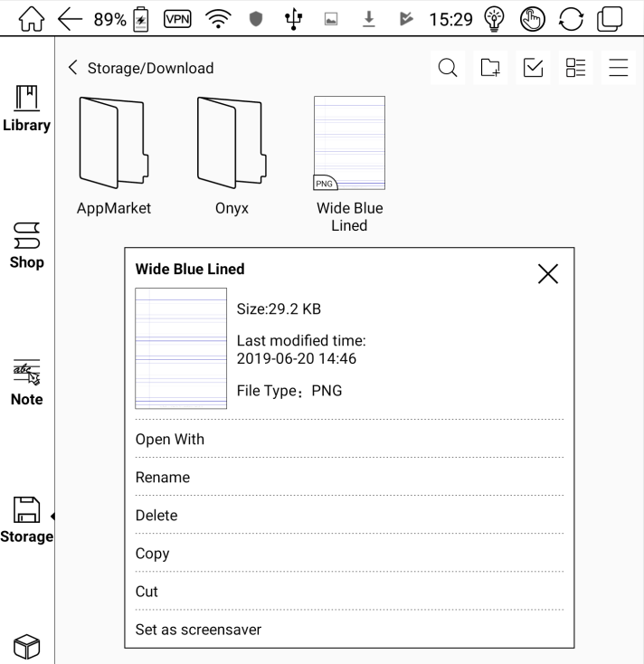Viewport: 644px width, 664px height.
Task: Tap the screen refresh icon
Action: (571, 19)
